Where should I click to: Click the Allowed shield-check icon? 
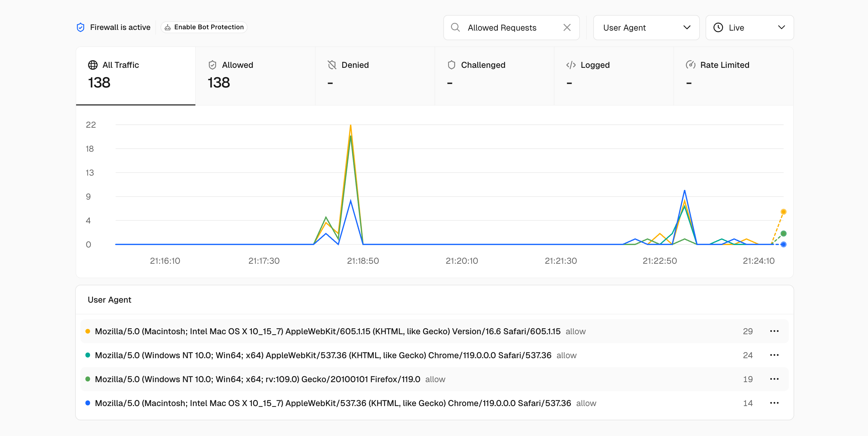(x=212, y=65)
